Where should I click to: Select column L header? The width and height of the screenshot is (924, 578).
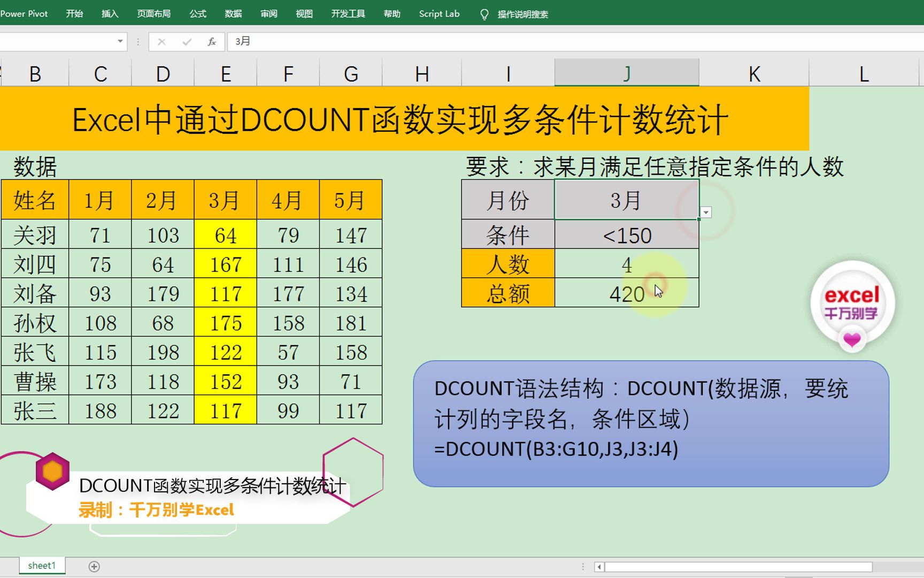tap(864, 73)
